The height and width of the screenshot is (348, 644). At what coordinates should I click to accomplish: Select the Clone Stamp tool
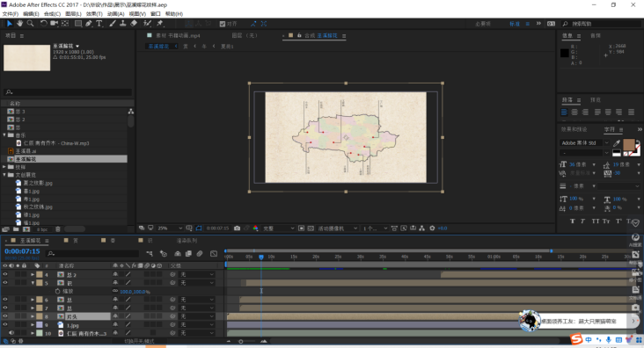tap(123, 24)
